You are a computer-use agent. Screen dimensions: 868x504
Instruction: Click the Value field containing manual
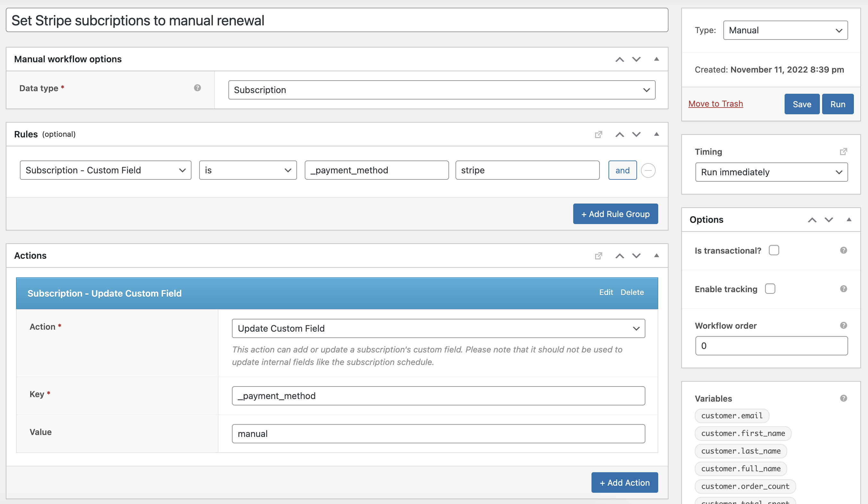pos(438,434)
